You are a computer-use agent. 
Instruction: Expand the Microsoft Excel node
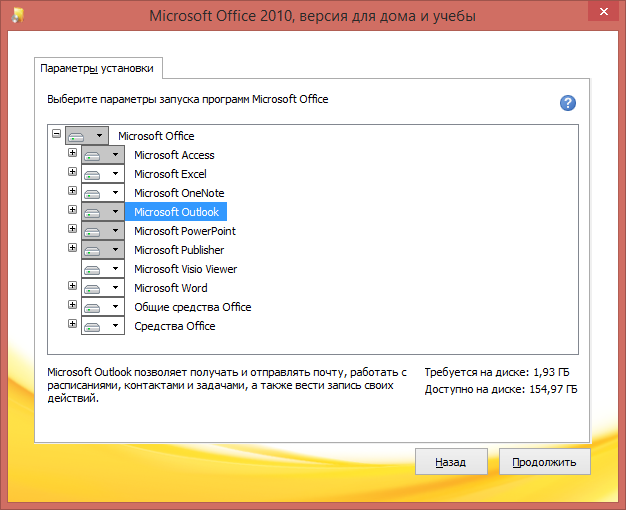(72, 172)
